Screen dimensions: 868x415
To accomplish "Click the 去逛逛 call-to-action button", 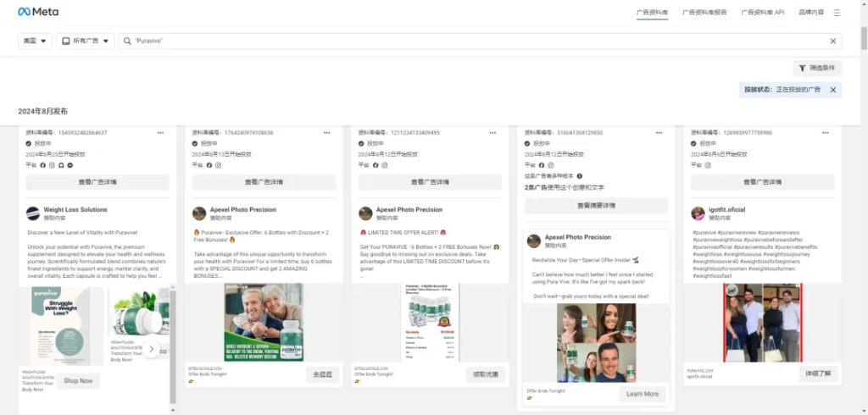I will point(323,374).
